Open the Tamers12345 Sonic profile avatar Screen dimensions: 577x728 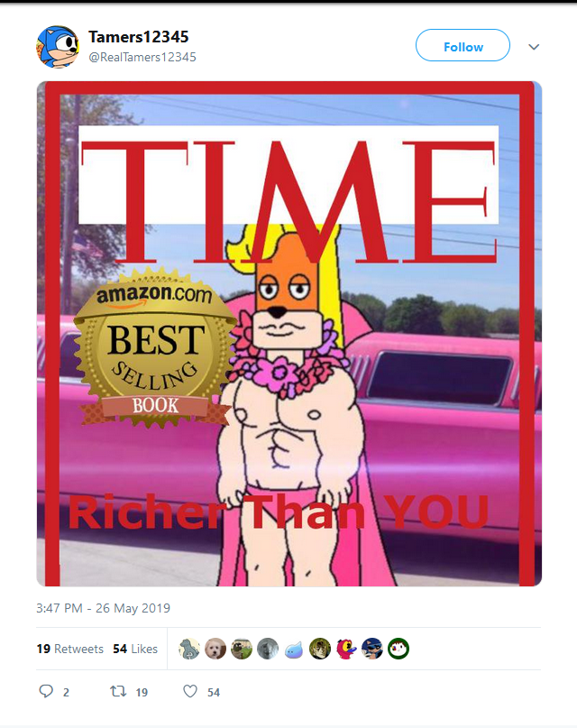click(58, 47)
